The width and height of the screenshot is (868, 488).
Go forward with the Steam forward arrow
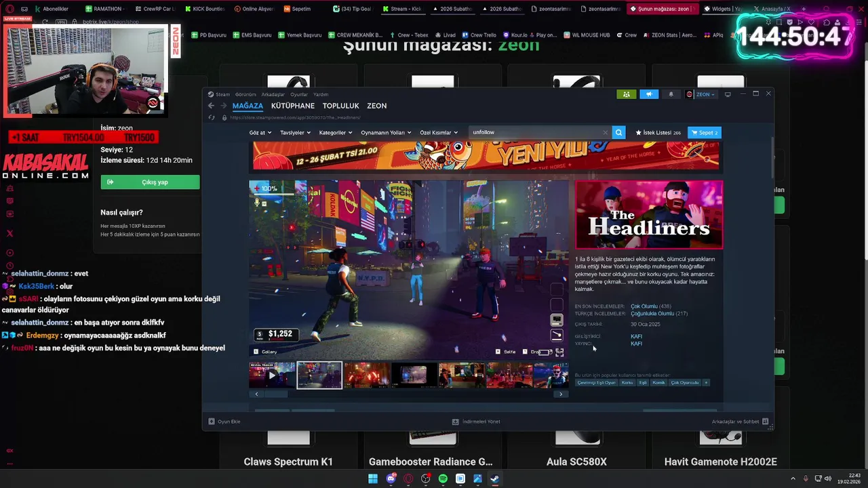tap(223, 106)
